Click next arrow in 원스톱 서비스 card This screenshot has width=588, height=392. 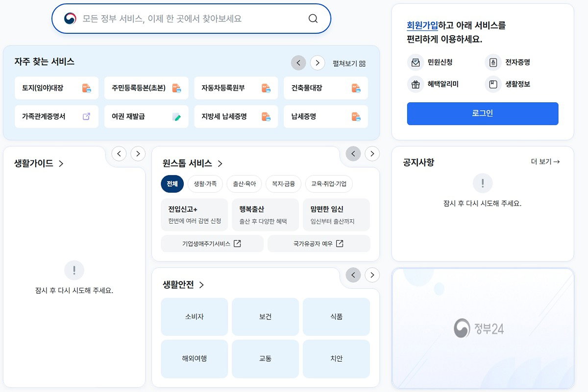[372, 154]
